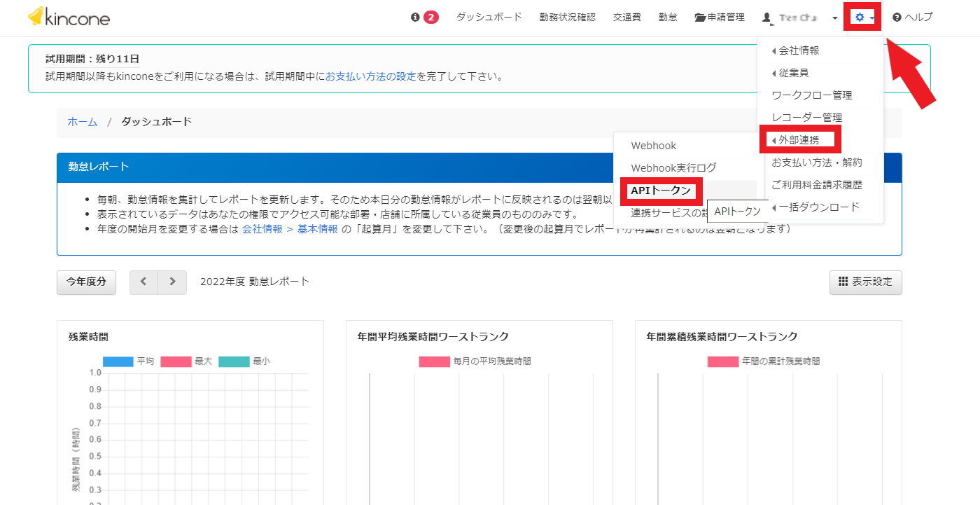Click the kincone logo
The width and height of the screenshot is (980, 505).
click(x=69, y=17)
